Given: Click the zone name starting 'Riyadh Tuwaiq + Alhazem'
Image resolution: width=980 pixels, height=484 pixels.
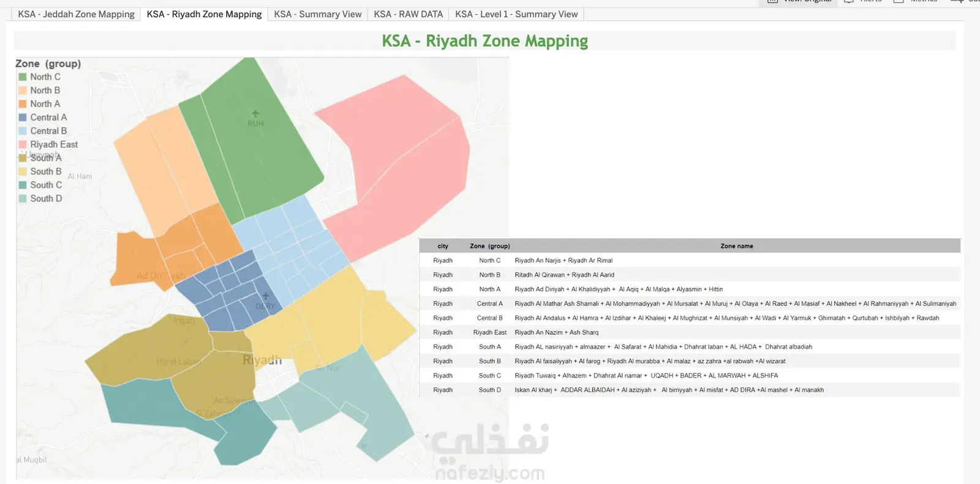Looking at the screenshot, I should coord(646,376).
